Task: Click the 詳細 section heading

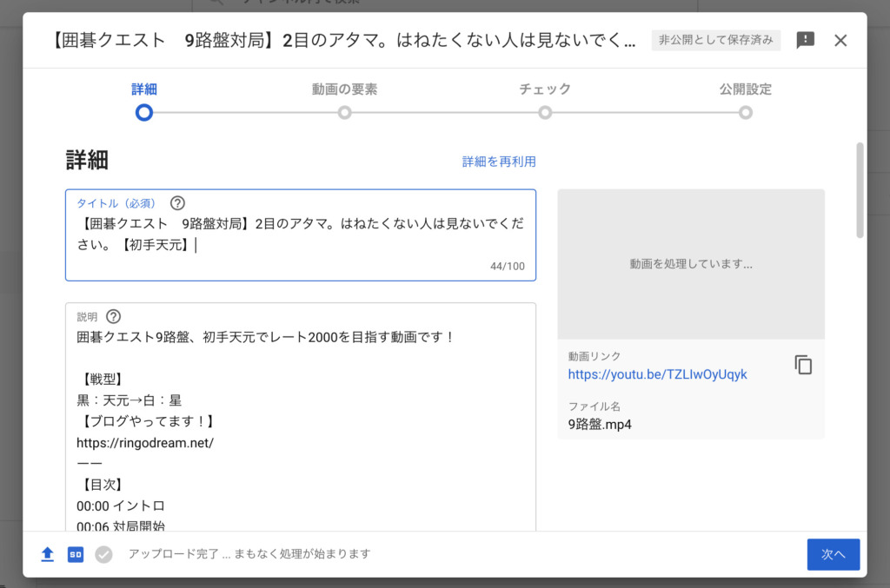Action: coord(87,160)
